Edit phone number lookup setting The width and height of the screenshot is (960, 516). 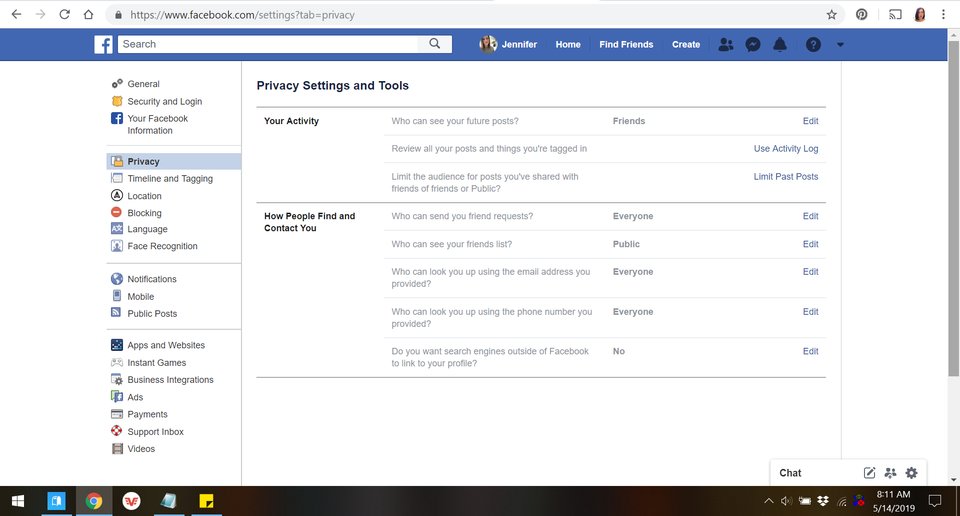(810, 312)
